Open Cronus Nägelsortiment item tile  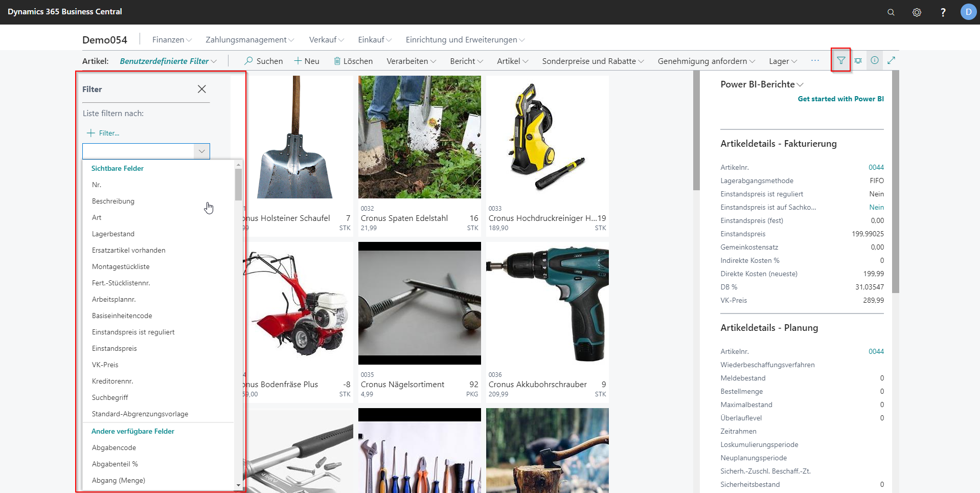pos(420,322)
